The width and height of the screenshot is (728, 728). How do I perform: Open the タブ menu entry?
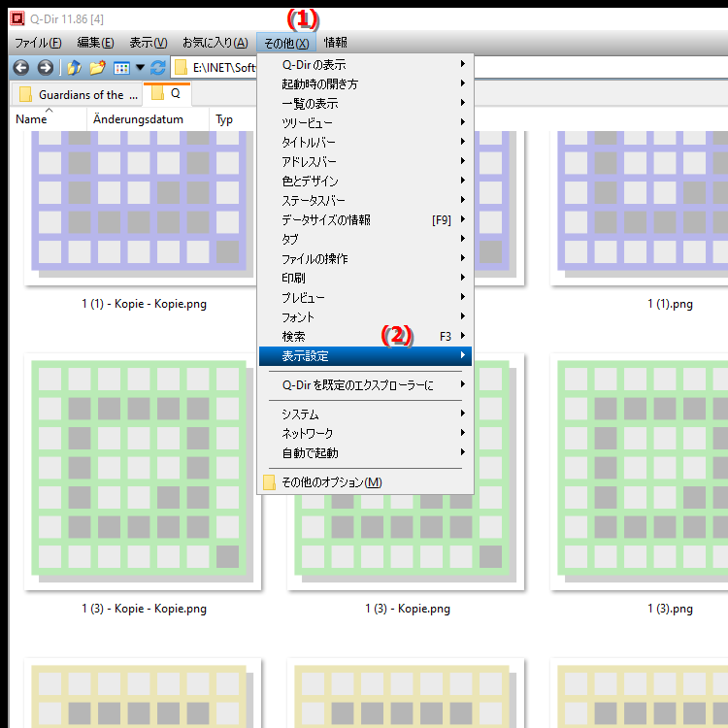coord(365,240)
